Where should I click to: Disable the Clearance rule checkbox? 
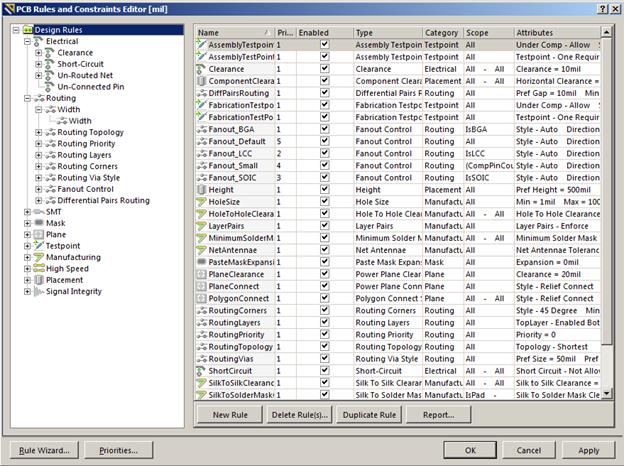point(325,68)
